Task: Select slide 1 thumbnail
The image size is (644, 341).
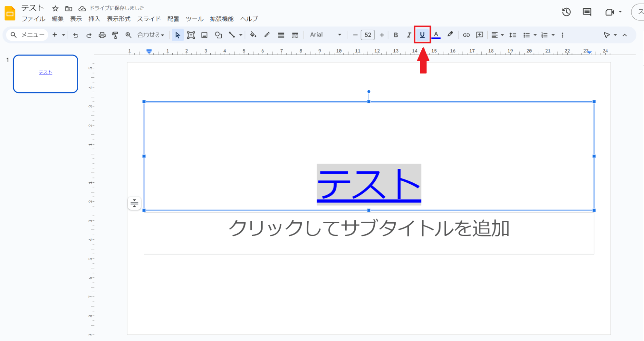Action: (x=45, y=74)
